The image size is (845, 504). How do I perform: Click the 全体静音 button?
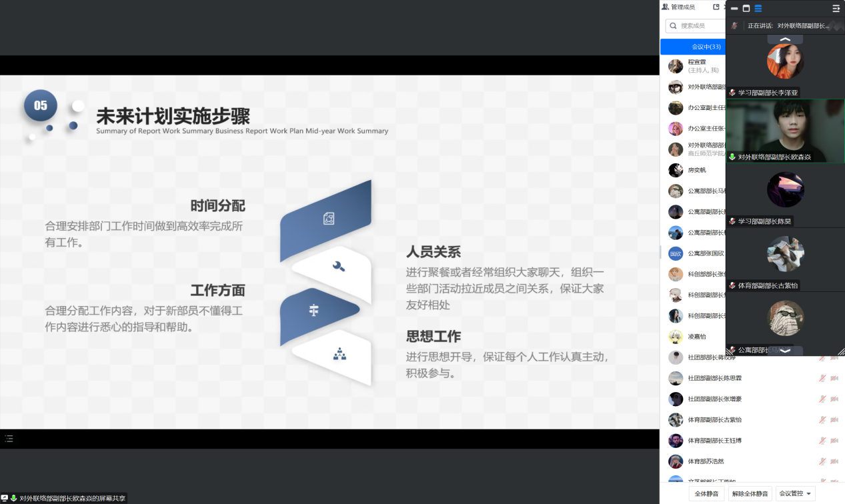tap(706, 494)
